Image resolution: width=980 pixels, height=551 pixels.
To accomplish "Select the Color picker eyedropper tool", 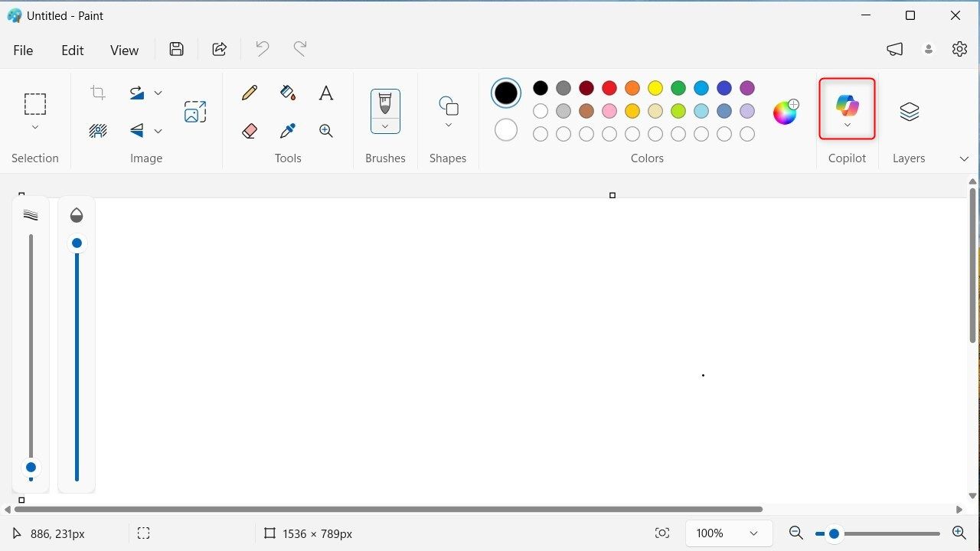I will click(288, 131).
